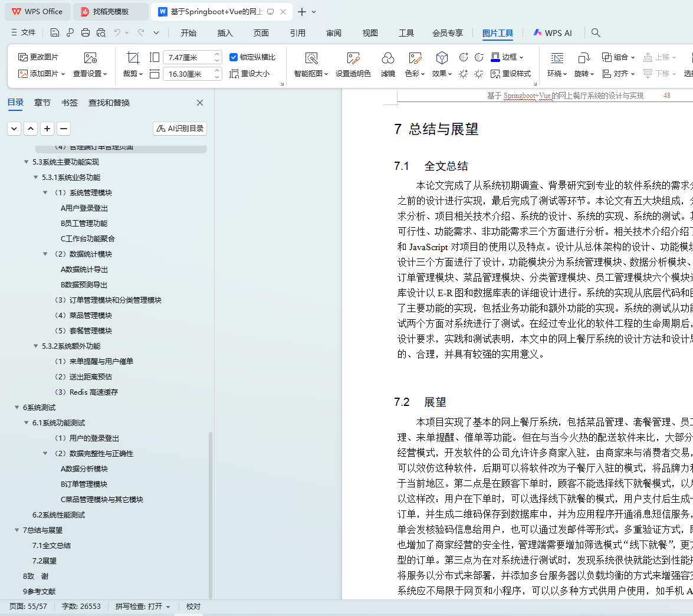This screenshot has height=616, width=693.
Task: Decrease brightness with the sun minus icon
Action: pos(479,74)
